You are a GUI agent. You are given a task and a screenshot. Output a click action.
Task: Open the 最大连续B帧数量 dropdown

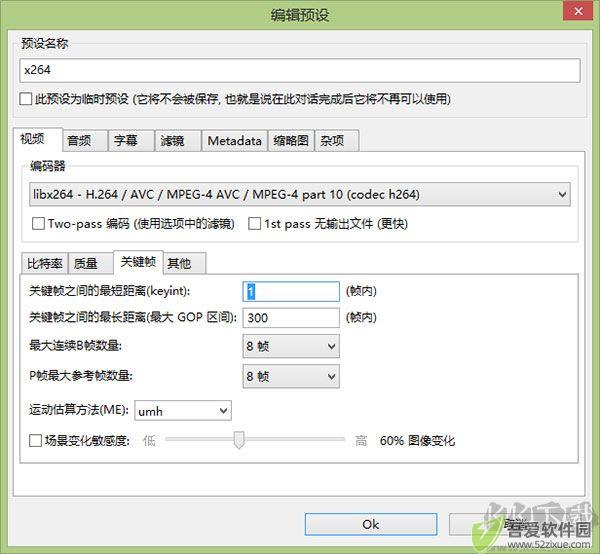pyautogui.click(x=291, y=346)
